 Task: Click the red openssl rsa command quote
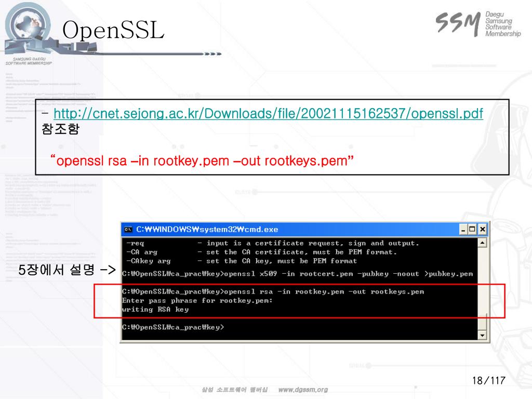click(x=202, y=161)
